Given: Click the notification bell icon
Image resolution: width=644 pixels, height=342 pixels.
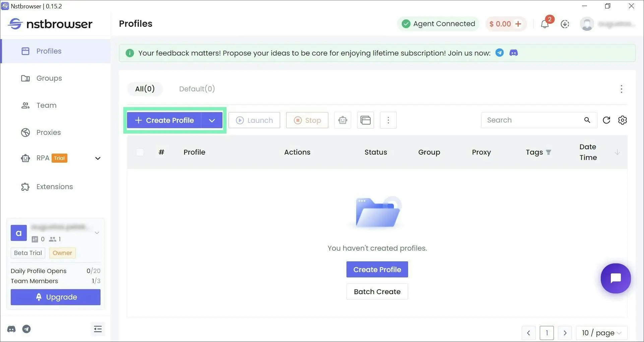Looking at the screenshot, I should pos(544,24).
